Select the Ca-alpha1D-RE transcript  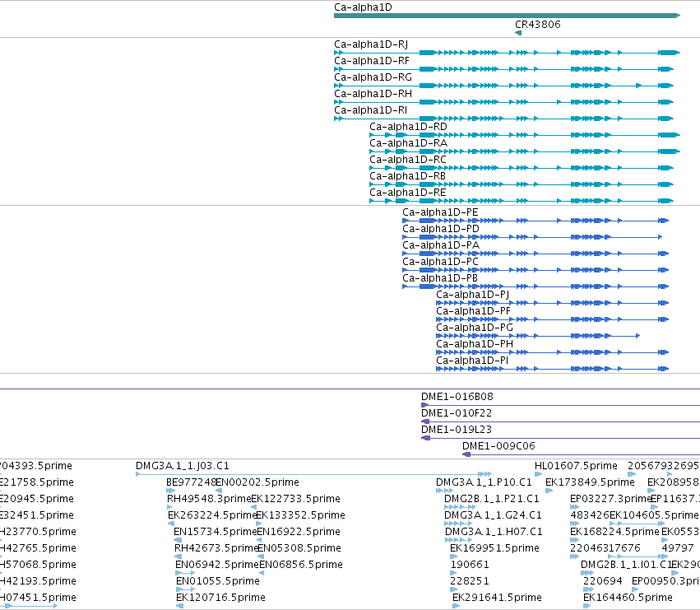[522, 201]
